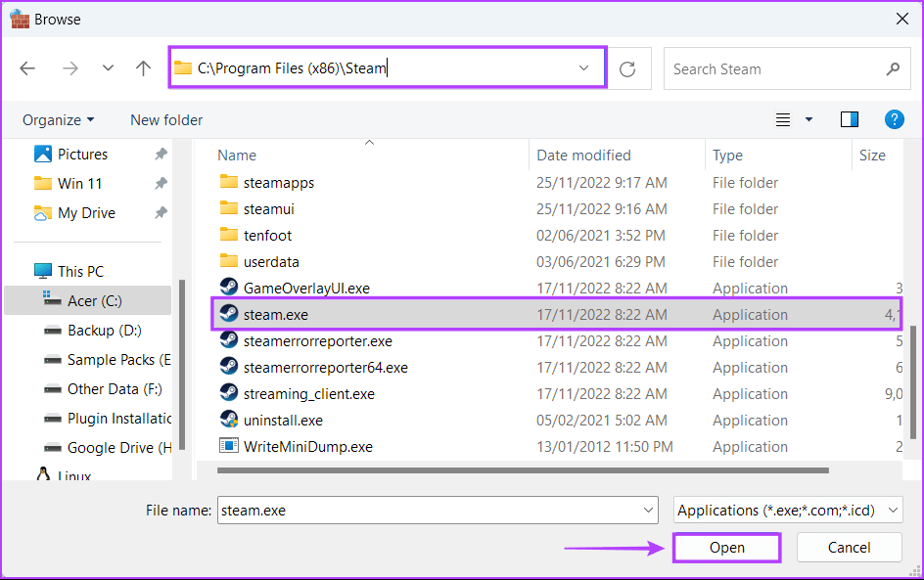Open Pictures in the sidebar
This screenshot has width=924, height=580.
point(82,155)
